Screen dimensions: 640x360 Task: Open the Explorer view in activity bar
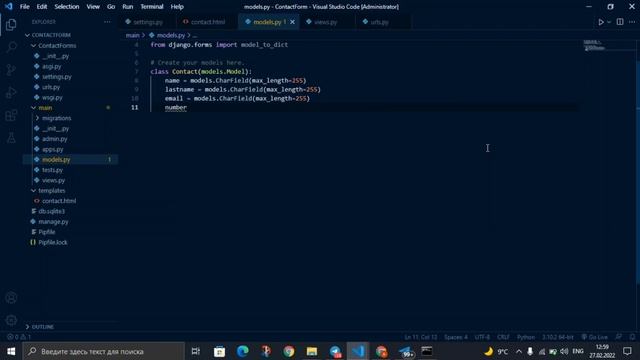pos(11,25)
